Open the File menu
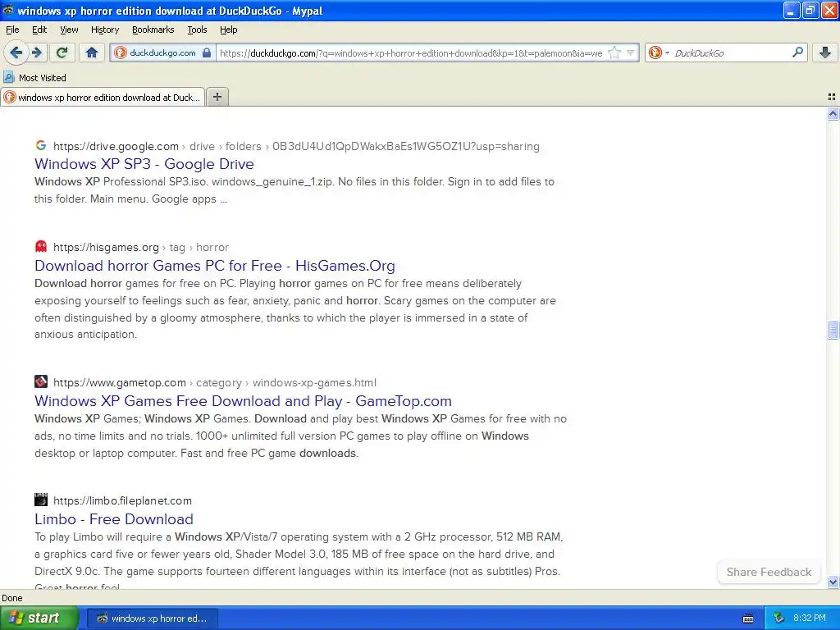Viewport: 840px width, 630px height. click(12, 30)
